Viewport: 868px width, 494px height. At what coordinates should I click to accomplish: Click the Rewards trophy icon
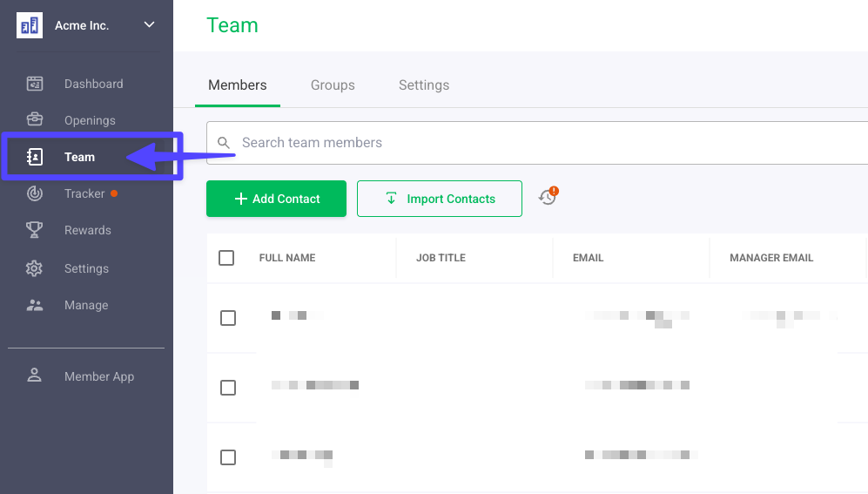(35, 230)
